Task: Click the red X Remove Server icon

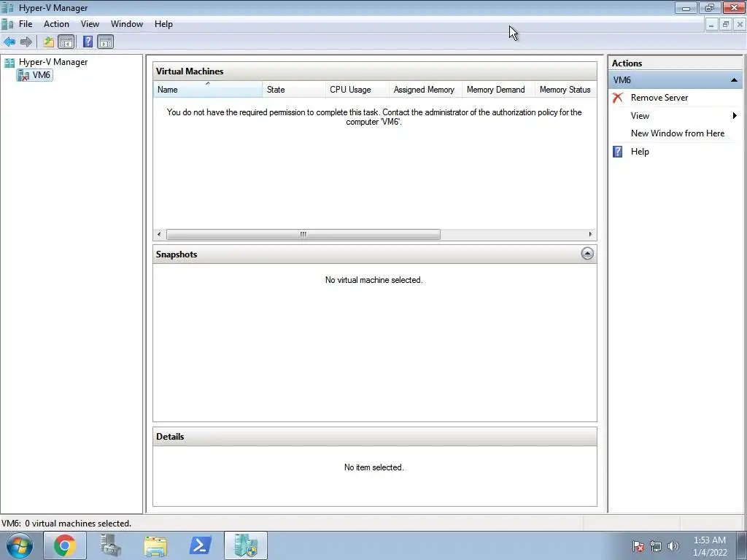Action: click(618, 98)
